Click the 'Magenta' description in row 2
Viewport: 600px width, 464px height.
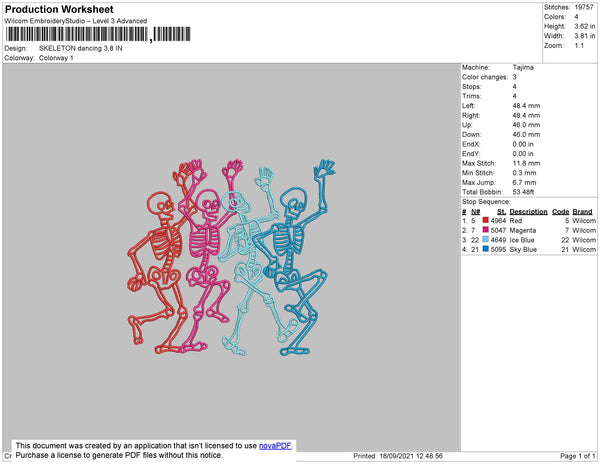[x=523, y=230]
